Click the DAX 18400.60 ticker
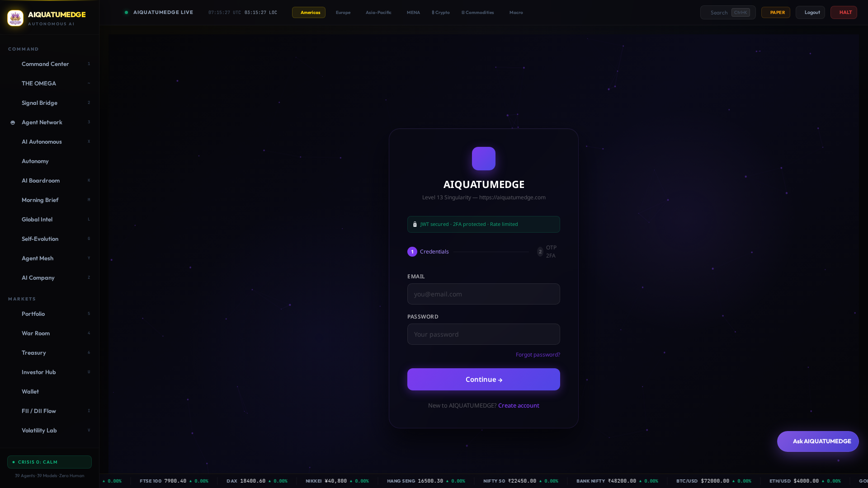868x488 pixels. [257, 481]
